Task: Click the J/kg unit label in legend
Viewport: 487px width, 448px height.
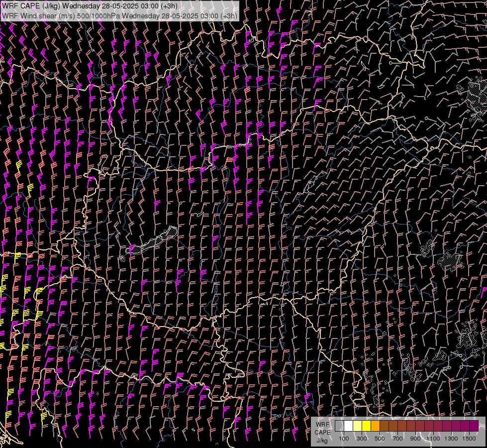Action: click(x=322, y=441)
